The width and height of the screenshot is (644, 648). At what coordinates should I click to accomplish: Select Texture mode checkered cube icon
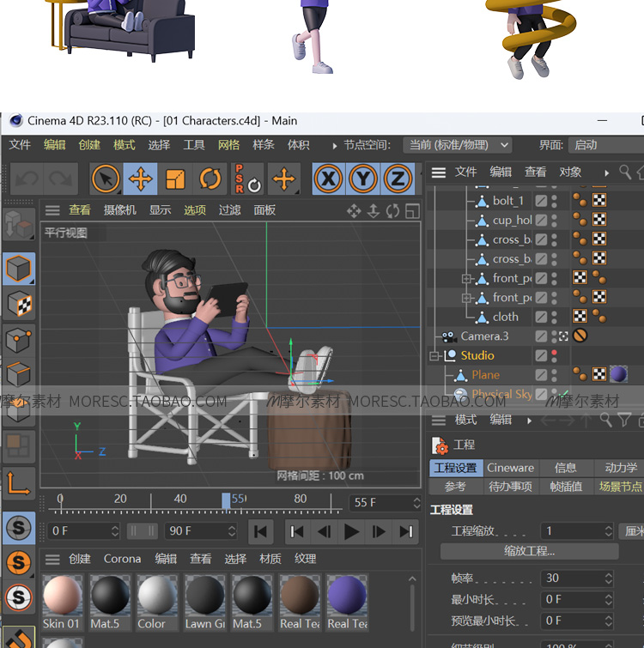tap(19, 304)
